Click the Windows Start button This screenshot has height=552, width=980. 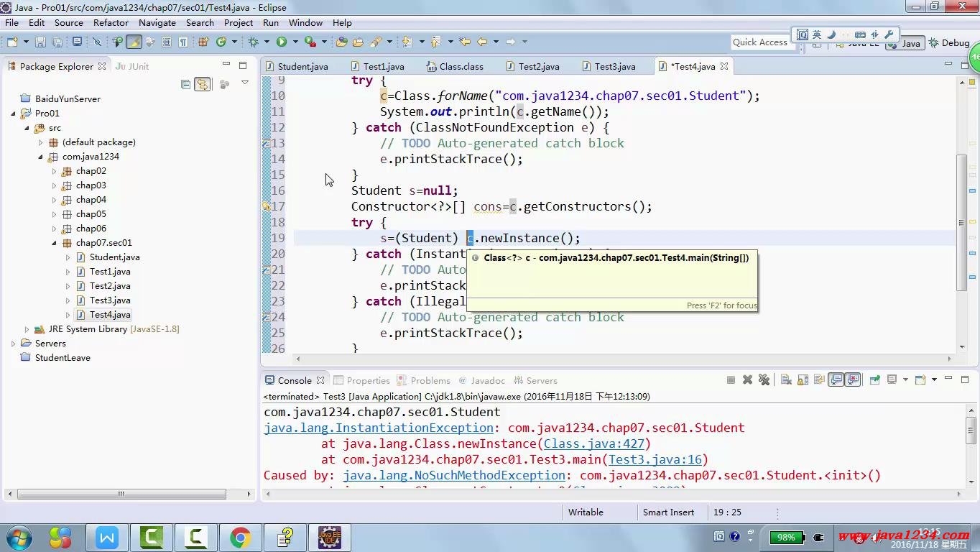click(19, 537)
